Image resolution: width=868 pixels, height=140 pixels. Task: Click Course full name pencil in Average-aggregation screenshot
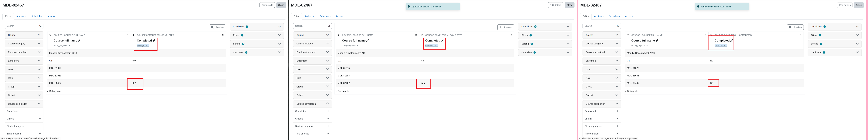click(79, 40)
